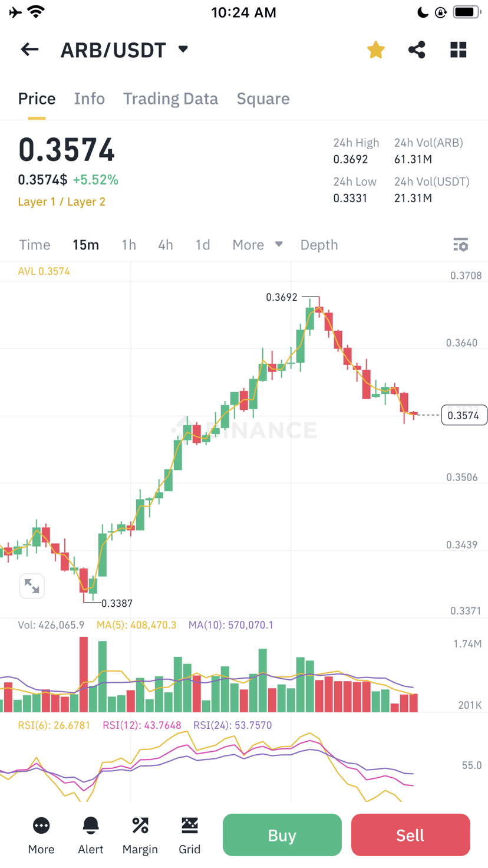This screenshot has width=488, height=868.
Task: Set a price Alert bell
Action: pos(91,836)
